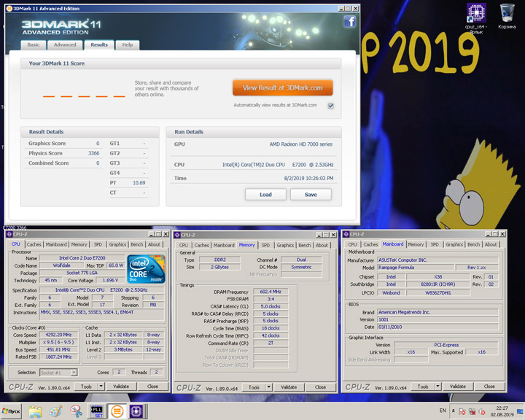The width and height of the screenshot is (525, 420).
Task: Switch to the Advanced tab in 3DMark
Action: point(65,45)
